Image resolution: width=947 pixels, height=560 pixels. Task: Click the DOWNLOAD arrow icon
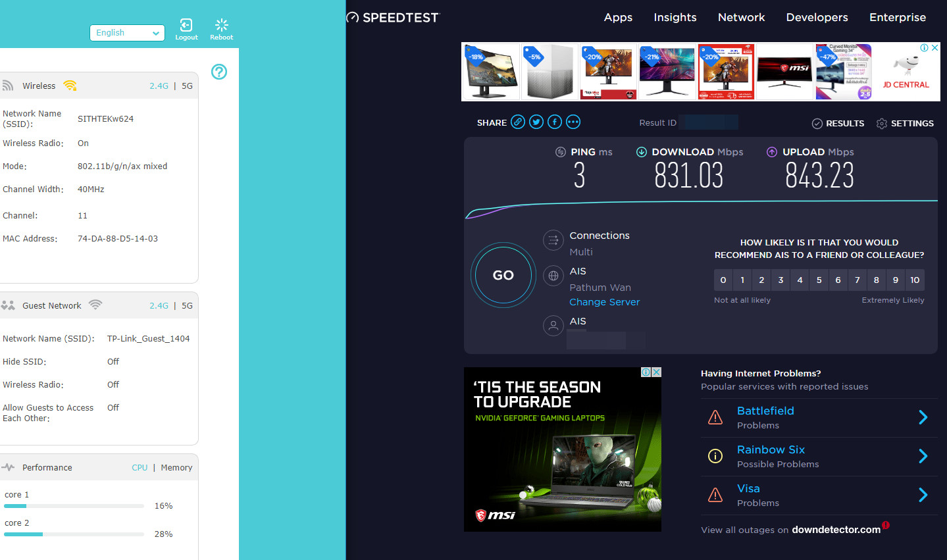pyautogui.click(x=642, y=152)
